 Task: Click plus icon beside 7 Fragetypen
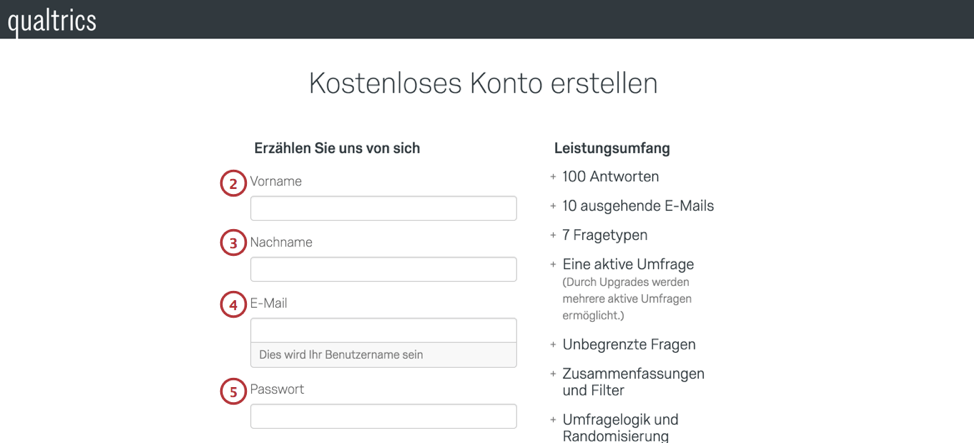[553, 236]
